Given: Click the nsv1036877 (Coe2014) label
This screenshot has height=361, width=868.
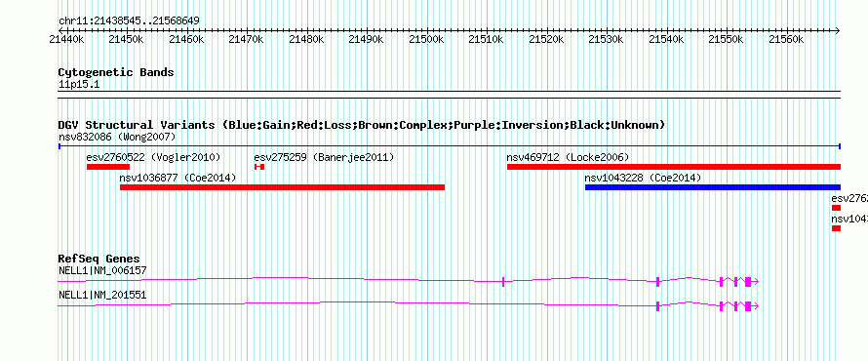Looking at the screenshot, I should point(178,178).
